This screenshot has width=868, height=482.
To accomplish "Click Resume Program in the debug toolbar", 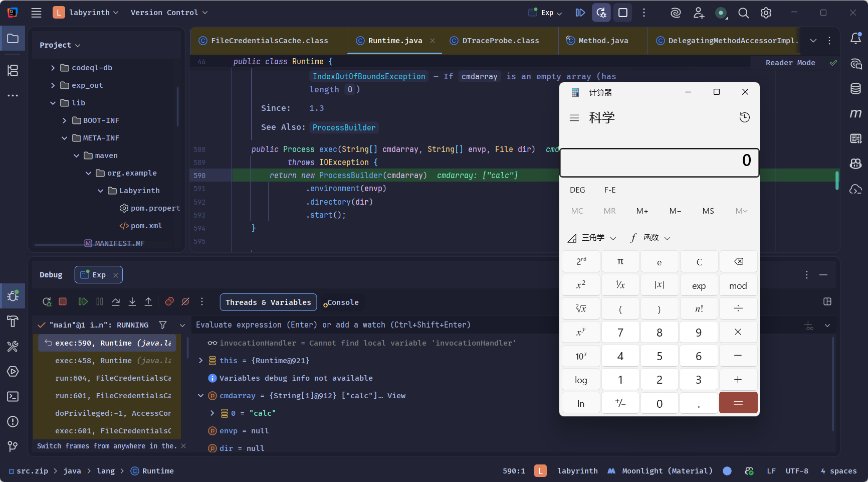I will click(x=83, y=301).
